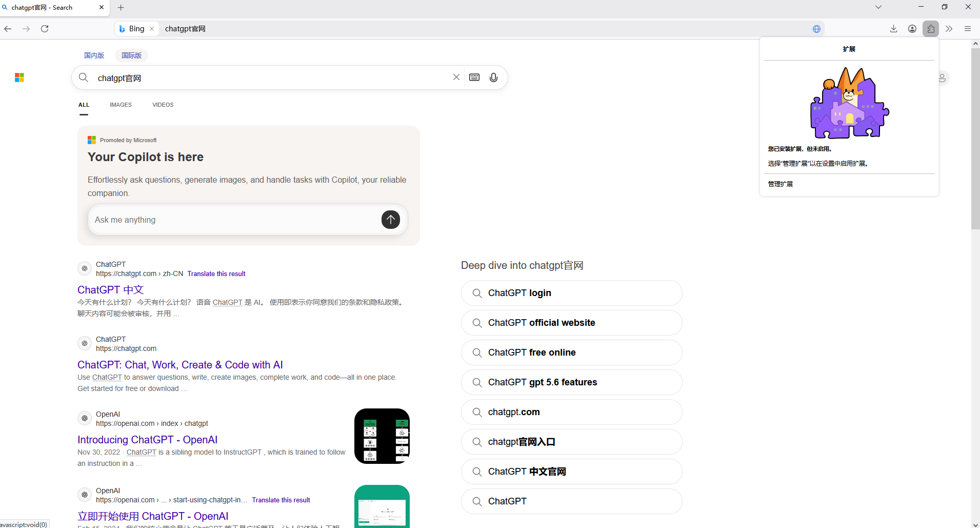This screenshot has width=980, height=528.
Task: Toggle the extensions puzzle icon
Action: tap(931, 29)
